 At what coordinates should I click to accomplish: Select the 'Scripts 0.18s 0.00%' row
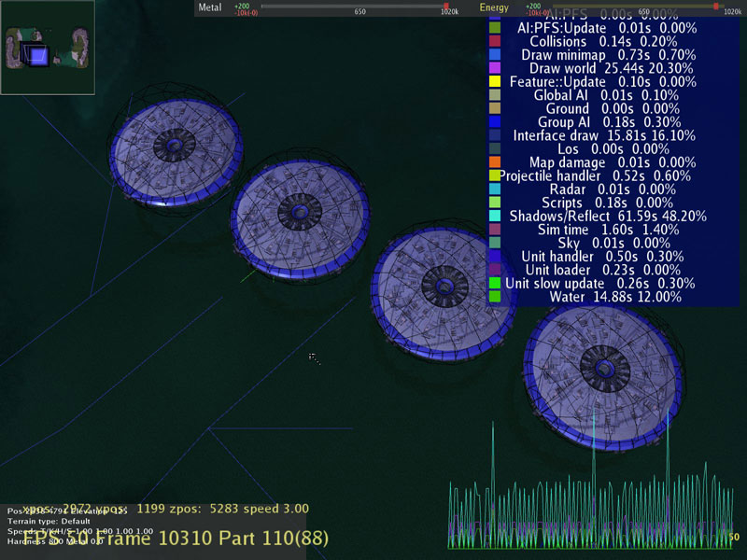609,203
